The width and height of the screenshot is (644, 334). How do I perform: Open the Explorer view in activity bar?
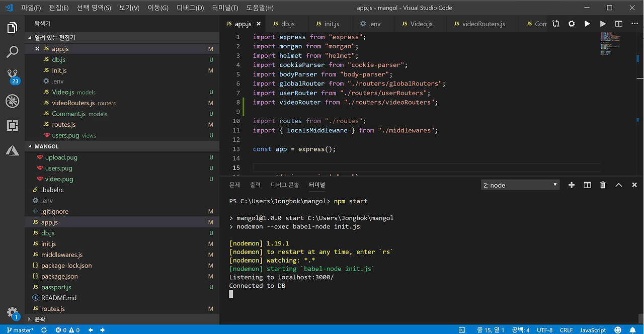12,28
